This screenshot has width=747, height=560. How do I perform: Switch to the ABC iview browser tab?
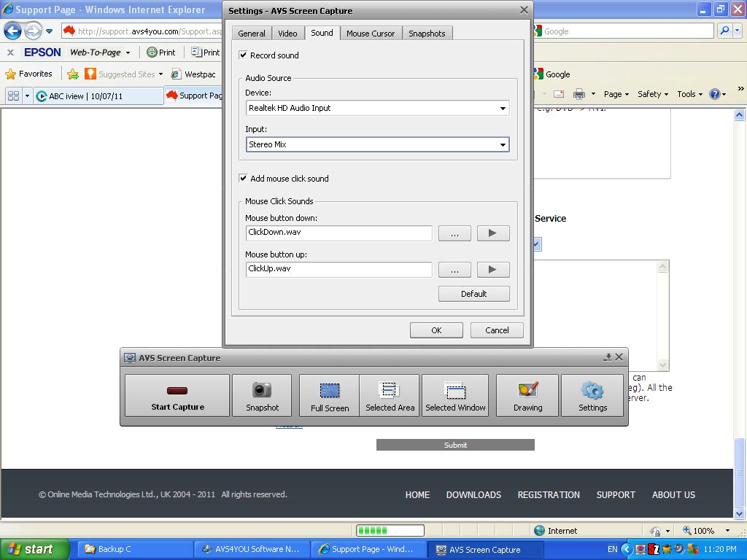98,96
